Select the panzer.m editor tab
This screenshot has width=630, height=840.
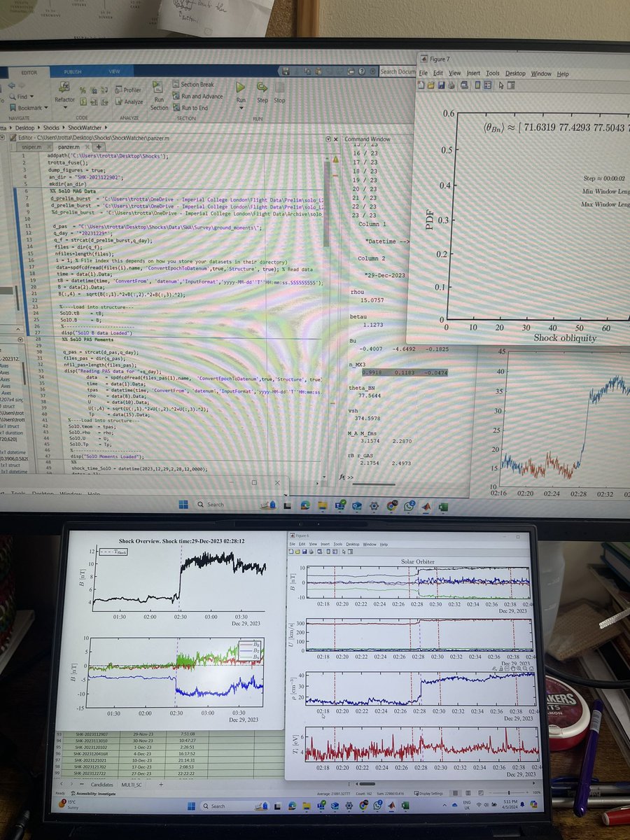tap(69, 148)
